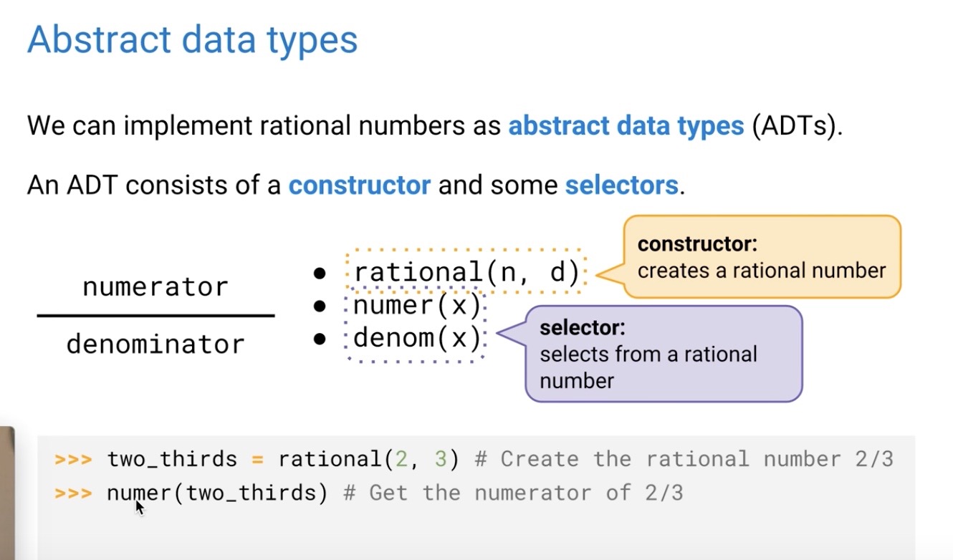This screenshot has width=953, height=560.
Task: Select the highlighted 'abstract data types' term
Action: click(626, 127)
